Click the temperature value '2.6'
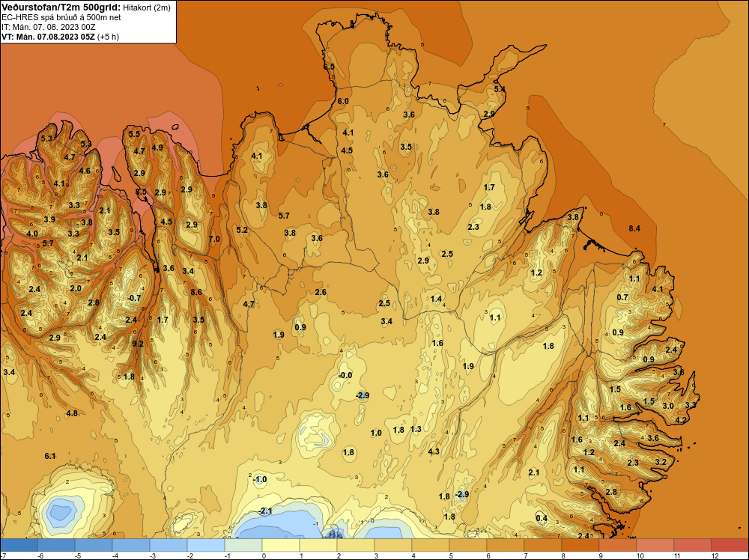Image resolution: width=749 pixels, height=560 pixels. (x=321, y=292)
